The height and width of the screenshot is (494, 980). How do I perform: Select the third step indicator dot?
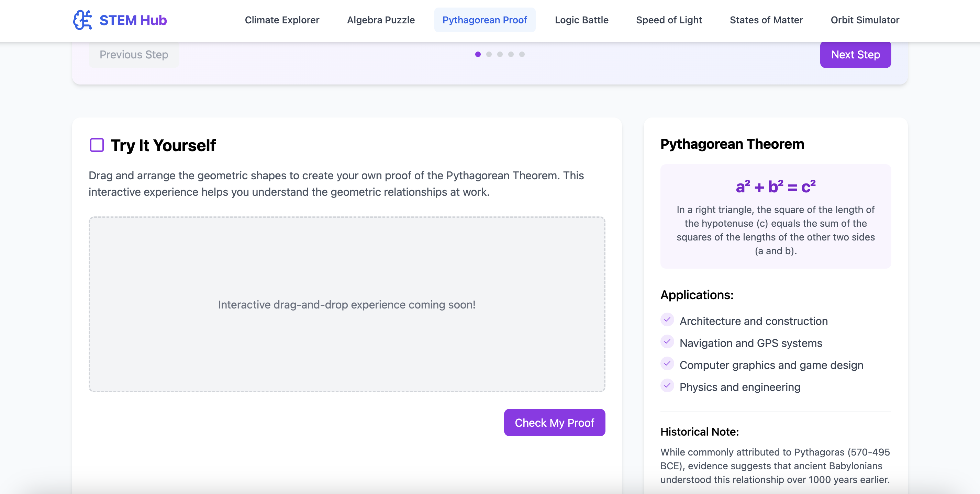coord(500,54)
